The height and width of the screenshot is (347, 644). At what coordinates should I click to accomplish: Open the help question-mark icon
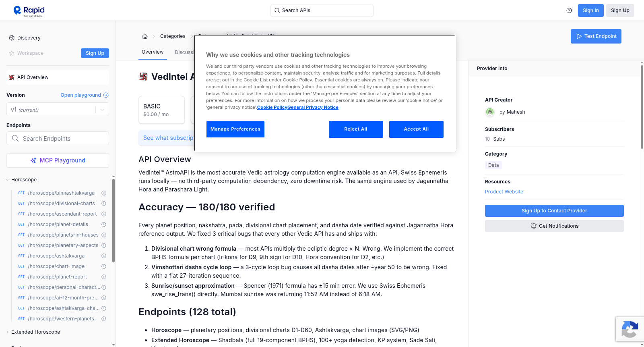pos(569,10)
